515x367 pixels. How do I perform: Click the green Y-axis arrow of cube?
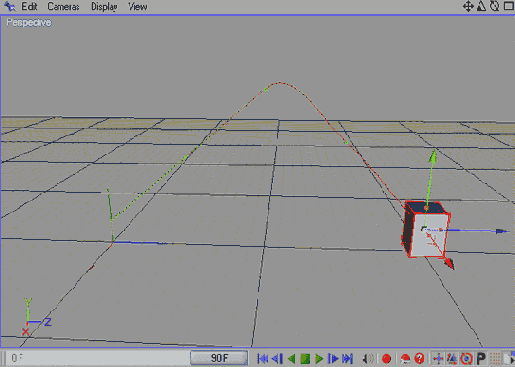coord(433,155)
